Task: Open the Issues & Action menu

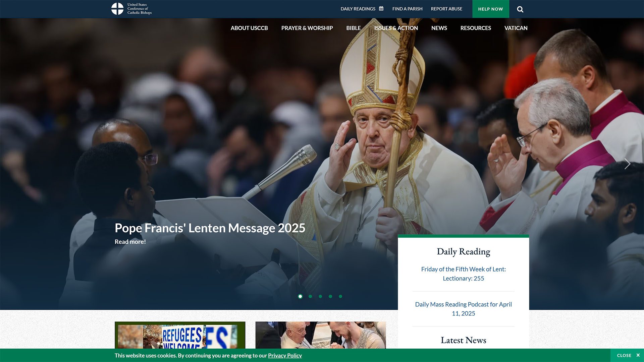Action: point(396,28)
